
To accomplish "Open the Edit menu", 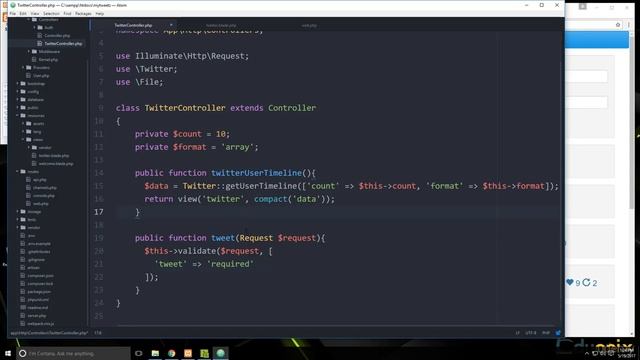I will 23,13.
